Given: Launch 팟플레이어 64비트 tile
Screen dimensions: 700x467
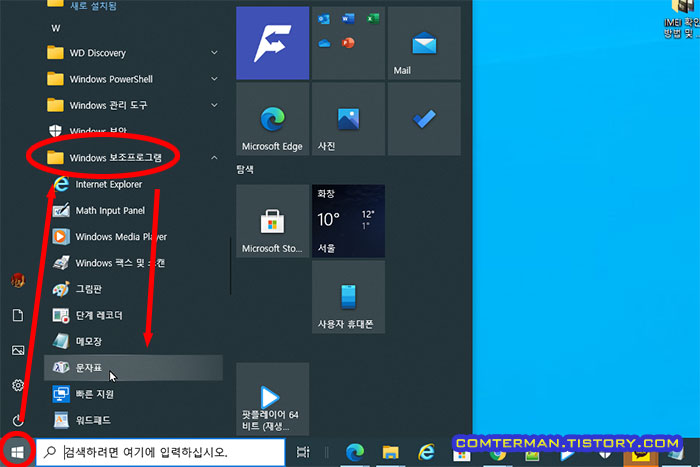Looking at the screenshot, I should 272,399.
